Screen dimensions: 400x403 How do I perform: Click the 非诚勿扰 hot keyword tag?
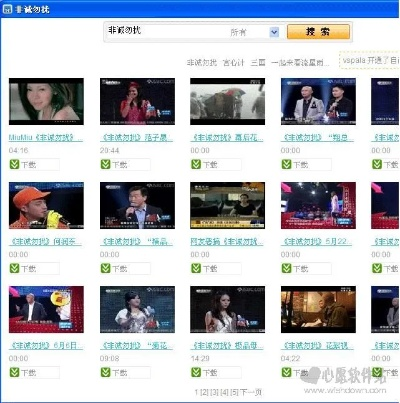coord(202,63)
